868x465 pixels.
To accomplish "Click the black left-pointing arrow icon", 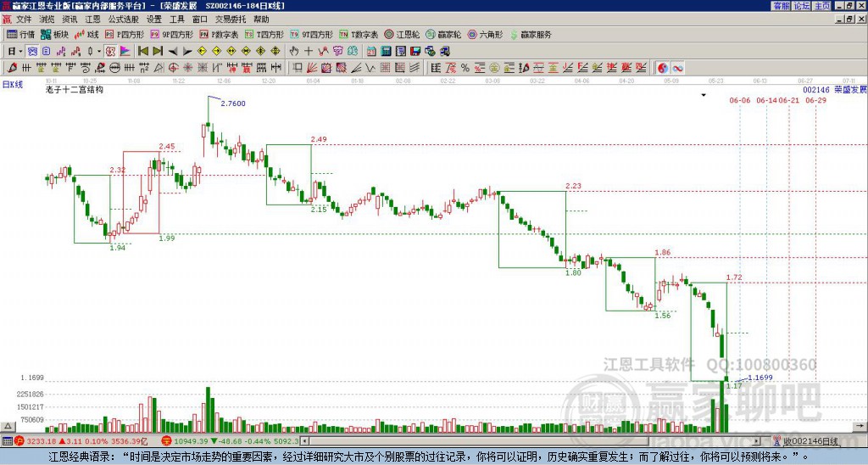I will [x=173, y=52].
